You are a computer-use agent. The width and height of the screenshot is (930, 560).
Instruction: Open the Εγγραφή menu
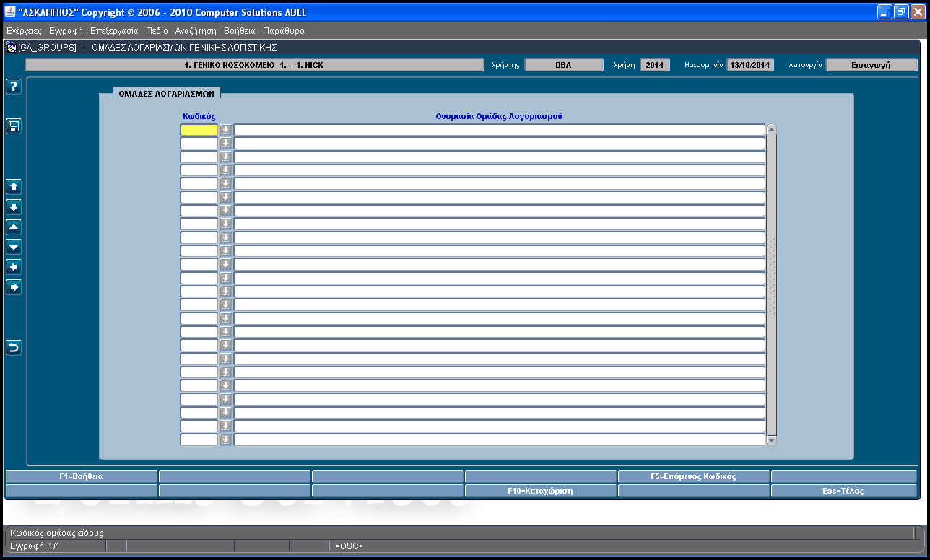(66, 31)
